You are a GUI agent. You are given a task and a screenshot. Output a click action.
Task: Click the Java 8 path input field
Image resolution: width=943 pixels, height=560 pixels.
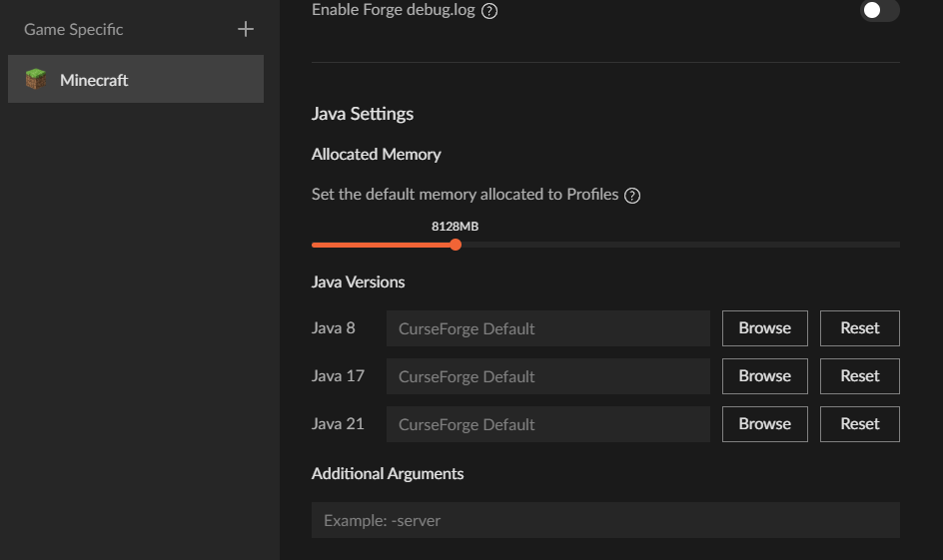coord(547,328)
